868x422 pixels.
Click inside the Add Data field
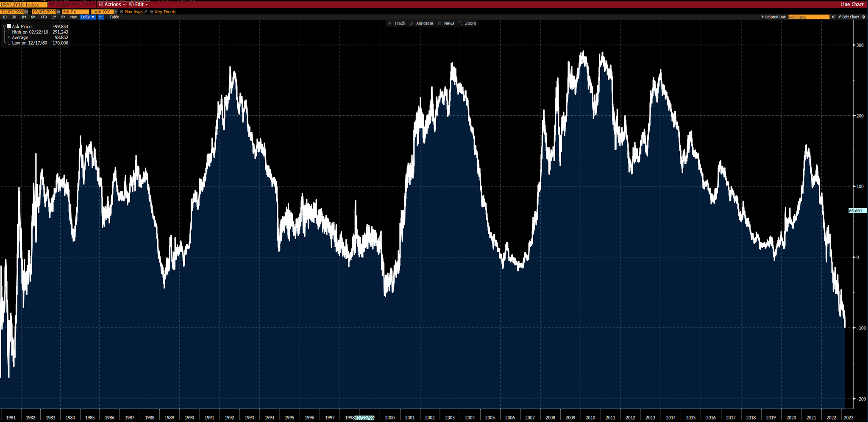pyautogui.click(x=809, y=17)
